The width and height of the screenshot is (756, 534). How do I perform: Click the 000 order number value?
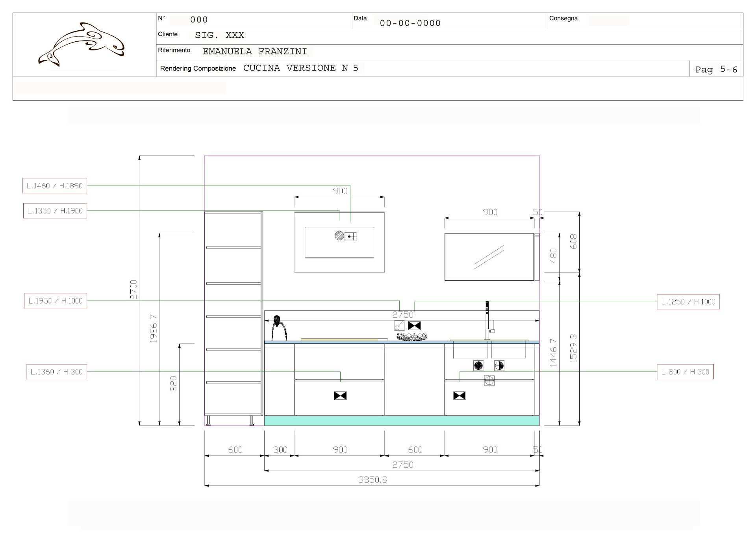click(199, 20)
